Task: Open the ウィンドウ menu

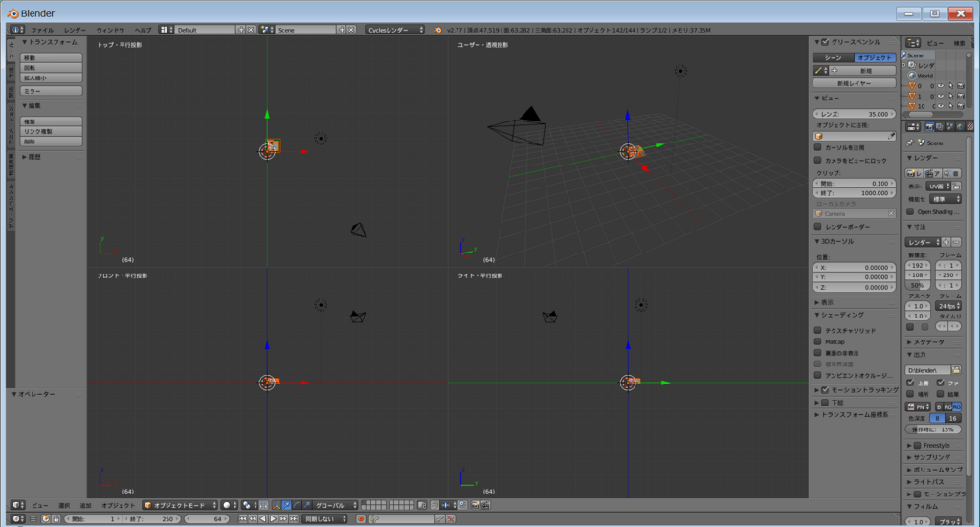Action: click(110, 30)
